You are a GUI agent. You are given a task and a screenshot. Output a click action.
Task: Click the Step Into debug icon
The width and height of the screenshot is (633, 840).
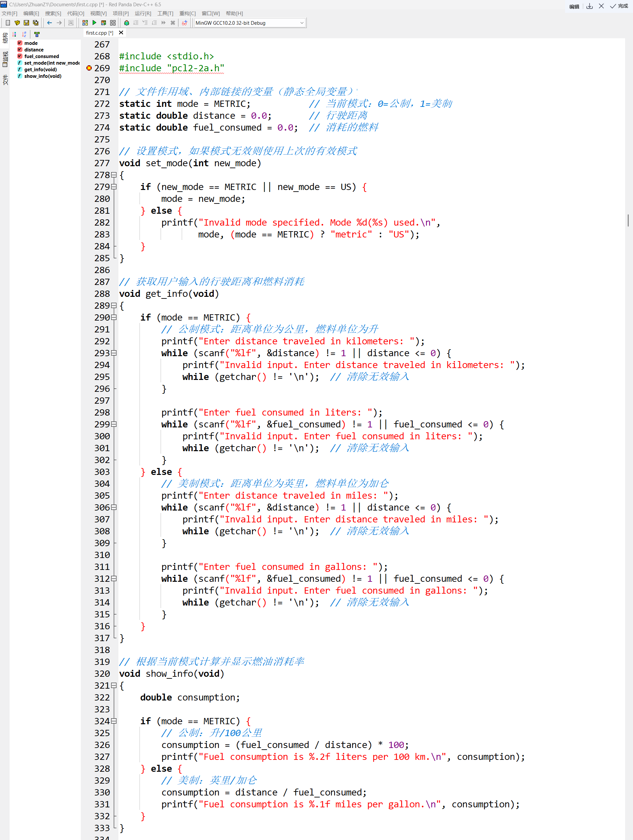point(145,23)
